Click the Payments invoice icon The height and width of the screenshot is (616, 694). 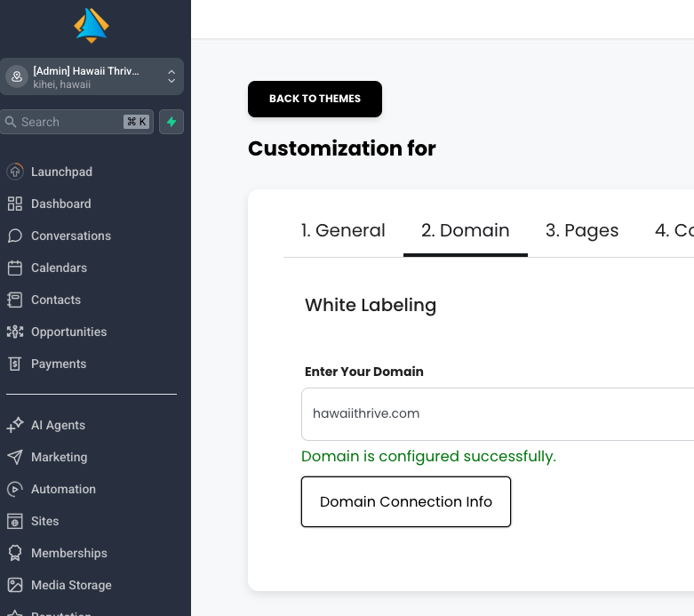click(x=15, y=364)
